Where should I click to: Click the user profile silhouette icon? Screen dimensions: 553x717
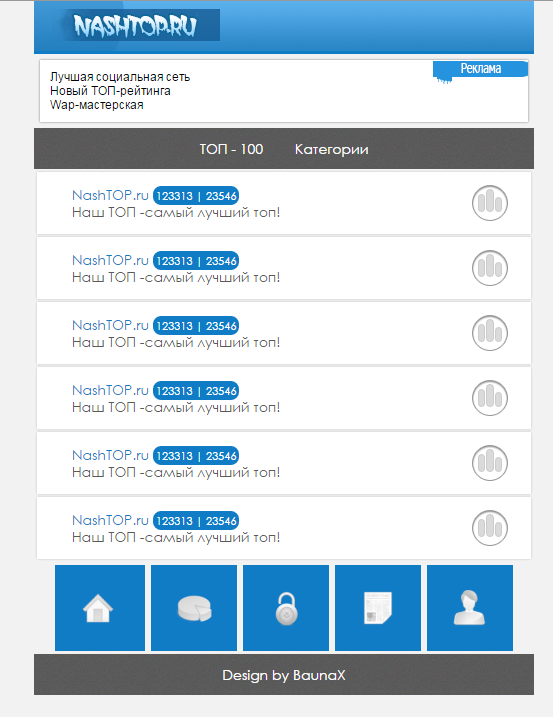click(470, 608)
